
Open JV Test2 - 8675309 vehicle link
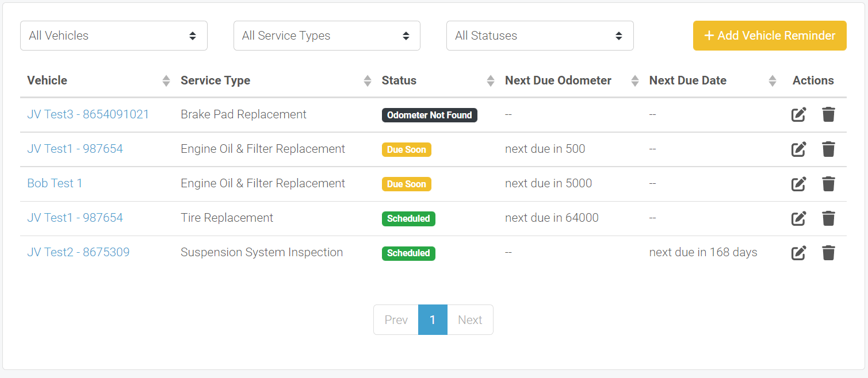pyautogui.click(x=78, y=252)
